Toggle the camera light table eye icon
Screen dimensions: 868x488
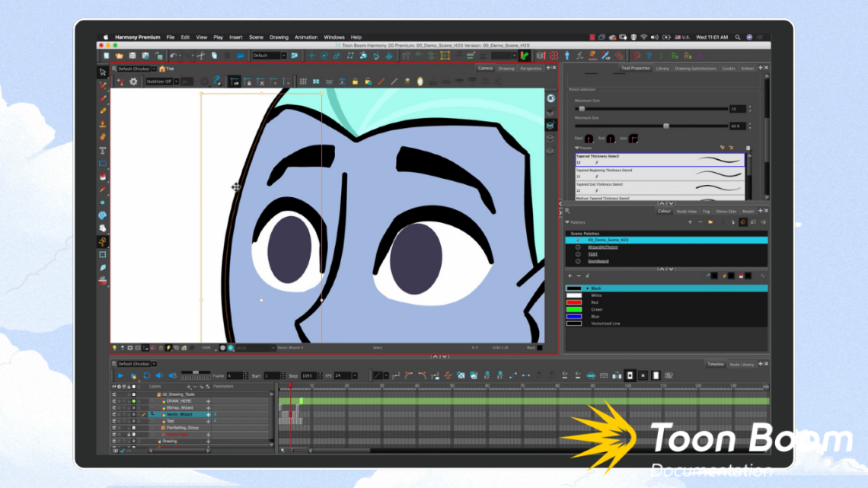click(x=550, y=98)
